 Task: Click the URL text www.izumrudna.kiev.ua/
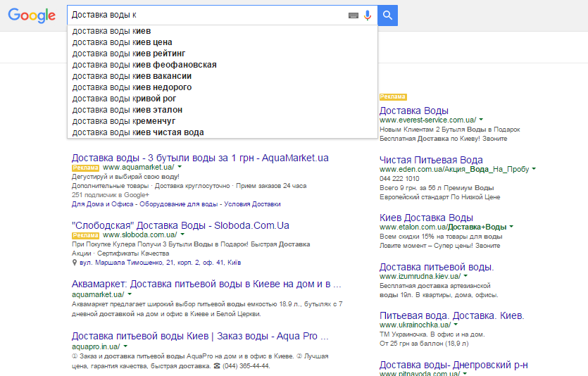(420, 276)
